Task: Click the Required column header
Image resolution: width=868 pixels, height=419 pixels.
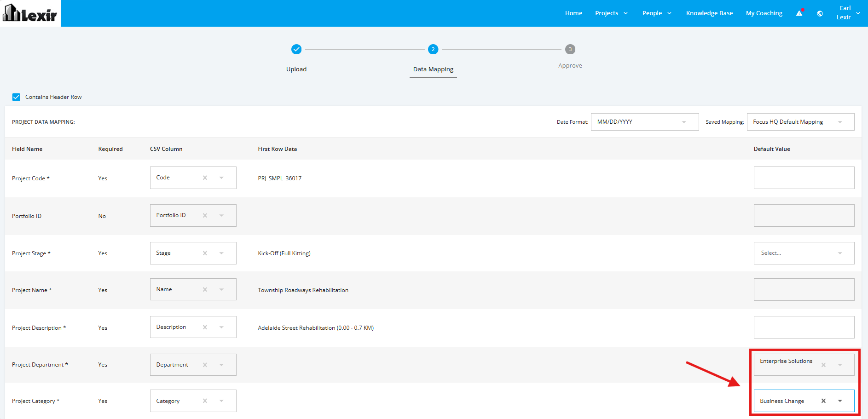Action: pyautogui.click(x=110, y=149)
